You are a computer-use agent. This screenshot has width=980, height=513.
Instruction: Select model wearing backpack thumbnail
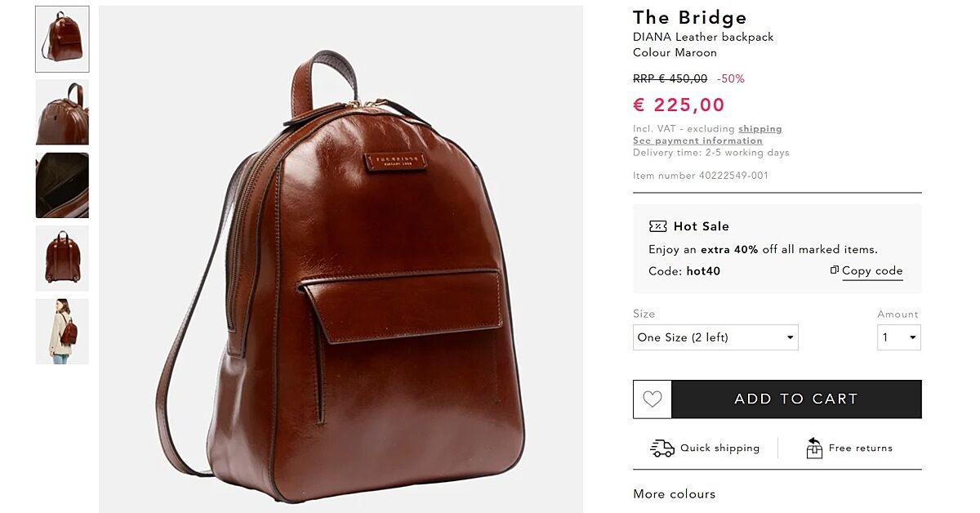coord(62,332)
